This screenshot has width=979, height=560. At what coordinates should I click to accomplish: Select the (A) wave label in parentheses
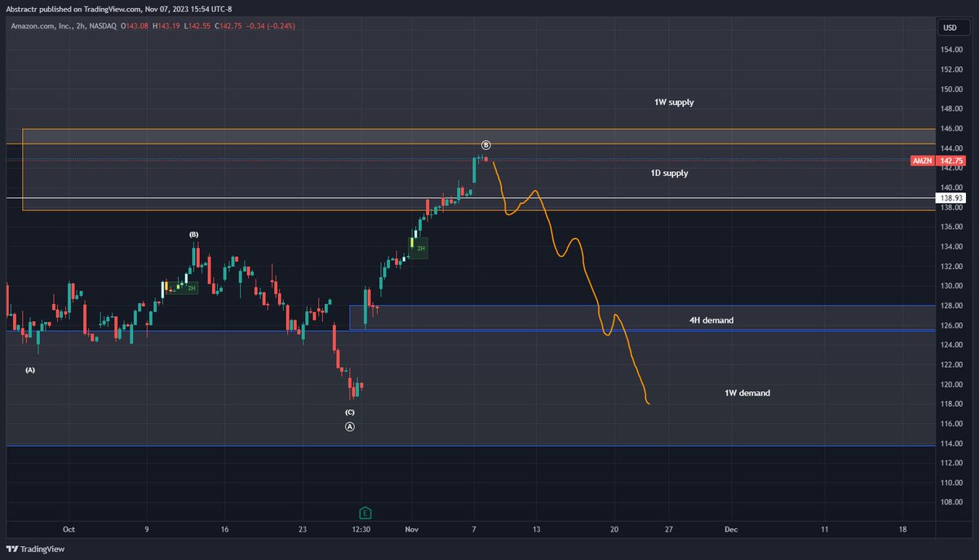click(x=30, y=370)
